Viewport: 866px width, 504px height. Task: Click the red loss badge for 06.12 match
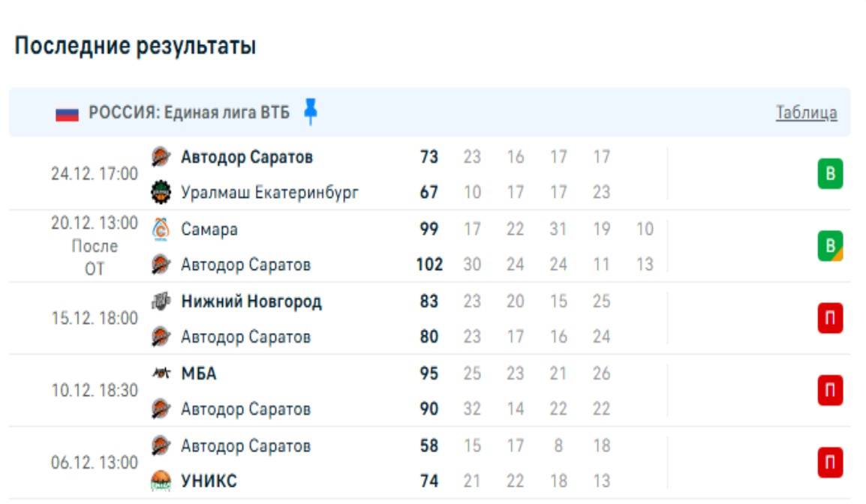[x=830, y=463]
